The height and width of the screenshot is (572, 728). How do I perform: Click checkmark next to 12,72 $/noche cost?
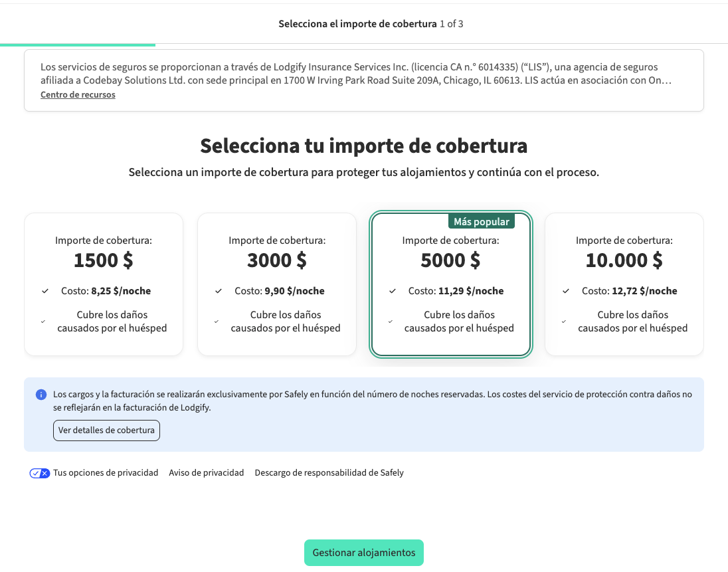click(566, 291)
